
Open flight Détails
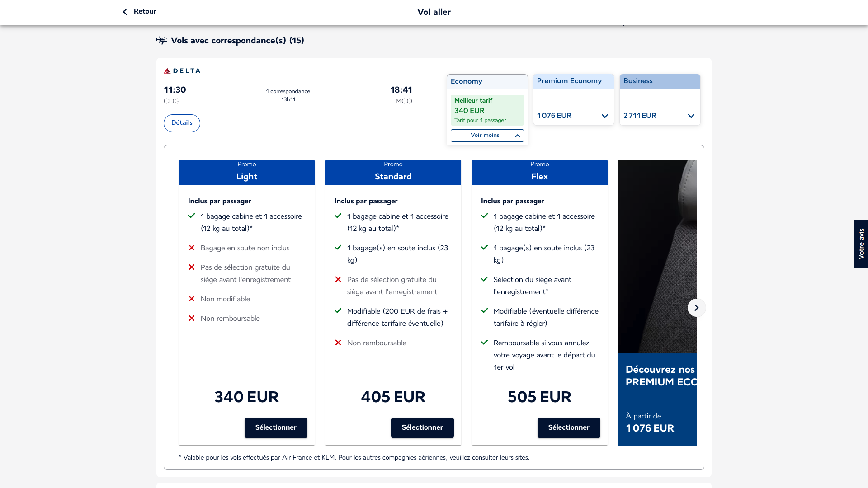pos(182,123)
